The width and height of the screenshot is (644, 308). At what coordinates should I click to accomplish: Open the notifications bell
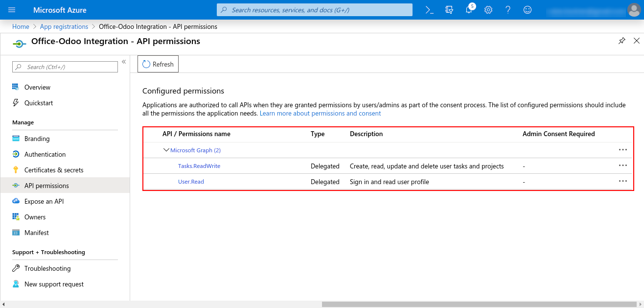[469, 10]
